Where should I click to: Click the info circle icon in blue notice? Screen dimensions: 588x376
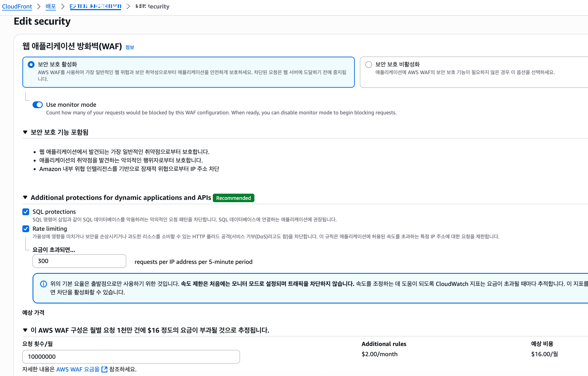(44, 284)
